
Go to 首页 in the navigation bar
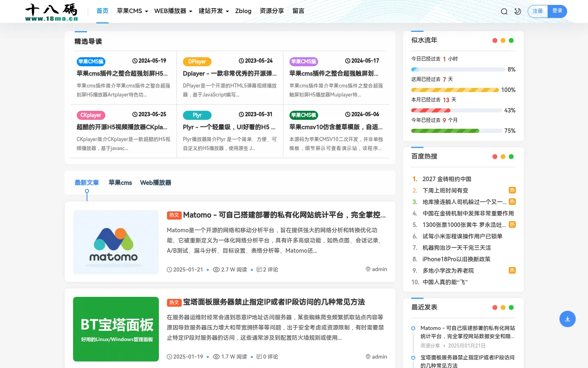102,11
